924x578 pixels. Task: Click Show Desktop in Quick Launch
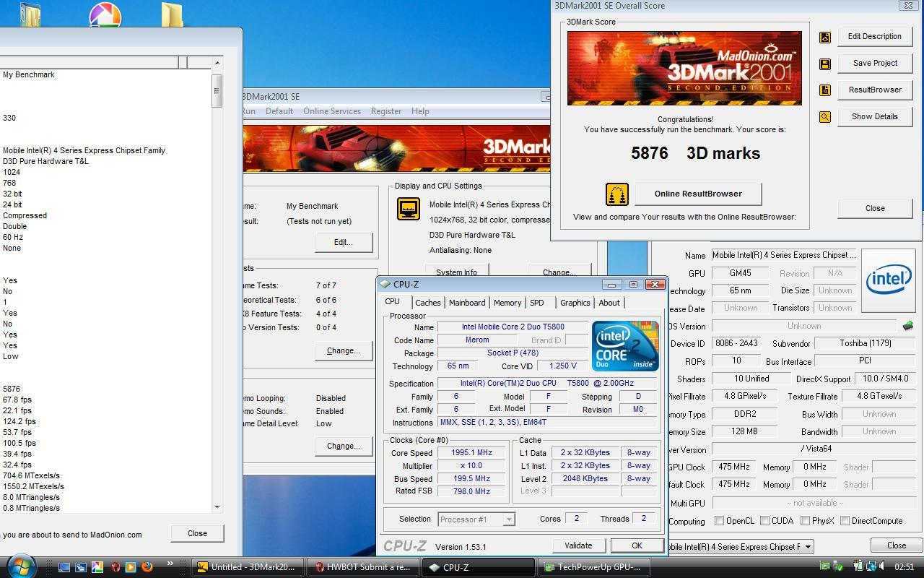(64, 567)
